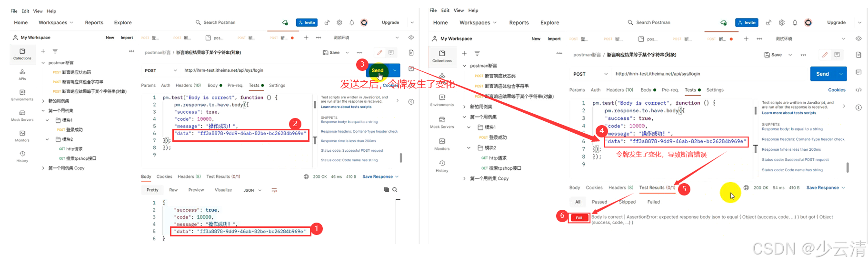Screen dimensions: 868x264
Task: Select Pretty view in left response panel
Action: pyautogui.click(x=152, y=190)
